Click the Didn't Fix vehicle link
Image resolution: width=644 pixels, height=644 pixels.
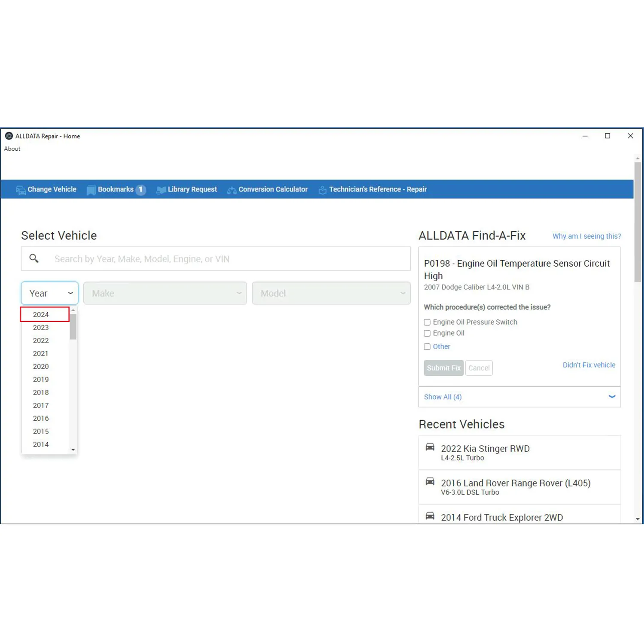tap(589, 365)
